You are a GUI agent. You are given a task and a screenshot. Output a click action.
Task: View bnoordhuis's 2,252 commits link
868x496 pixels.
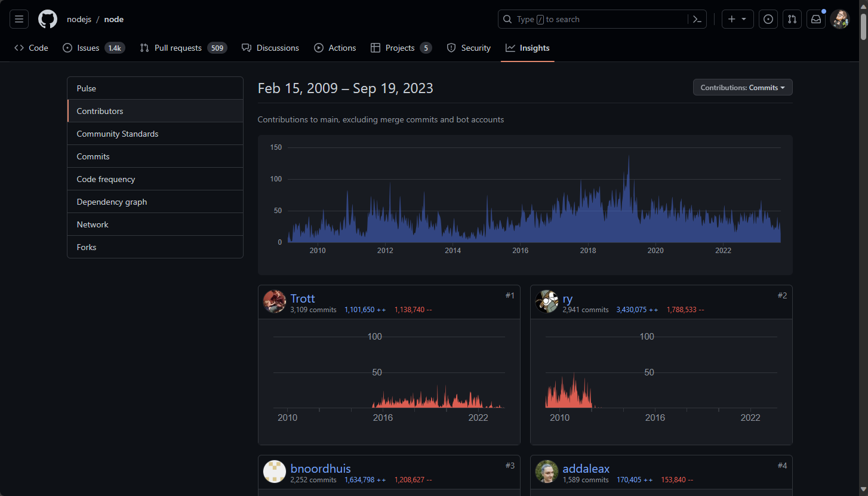point(313,480)
